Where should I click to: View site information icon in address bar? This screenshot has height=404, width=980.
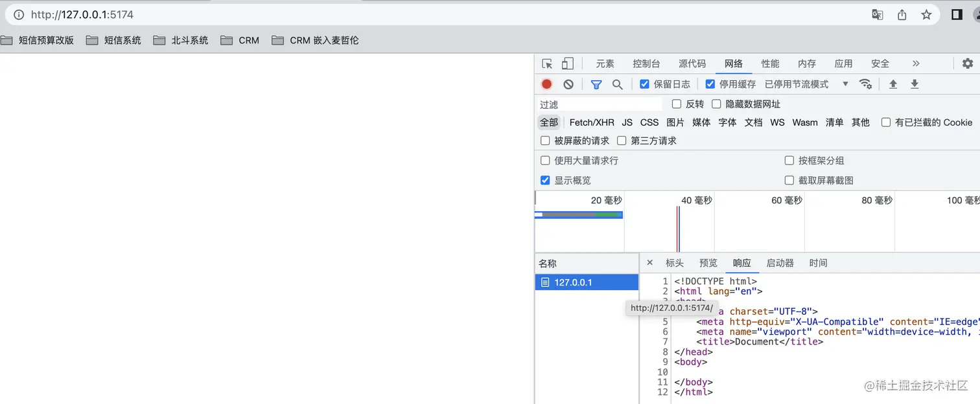tap(19, 14)
